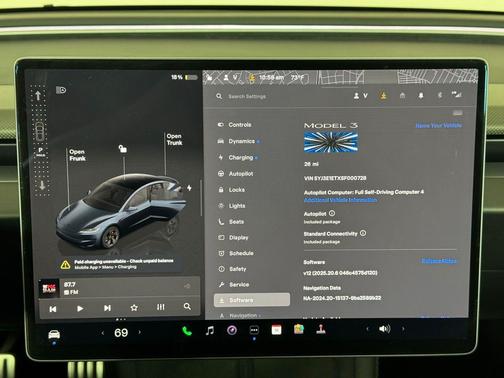Open the status bar profile V menu

click(230, 78)
